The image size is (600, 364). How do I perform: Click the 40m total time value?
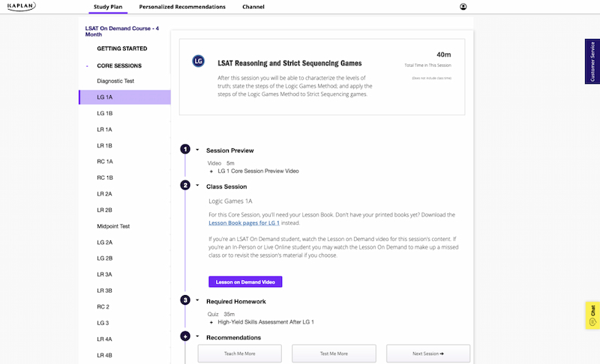click(x=444, y=55)
